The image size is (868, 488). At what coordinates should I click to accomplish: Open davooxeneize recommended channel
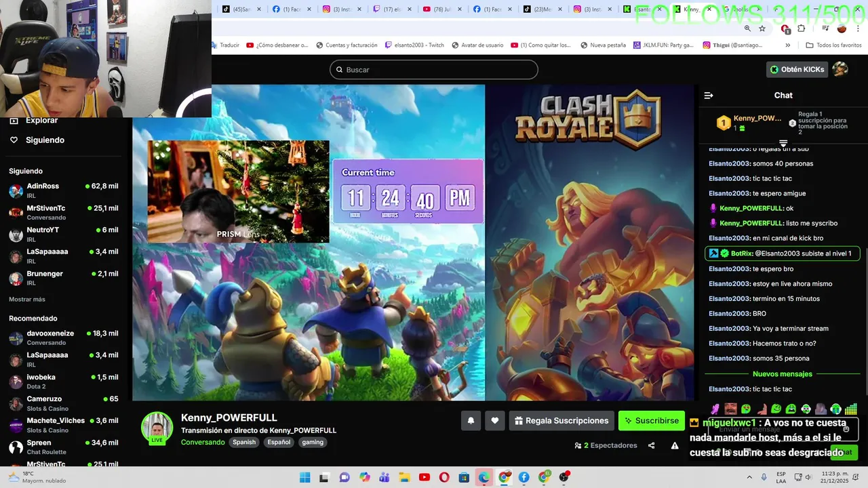[x=64, y=338]
